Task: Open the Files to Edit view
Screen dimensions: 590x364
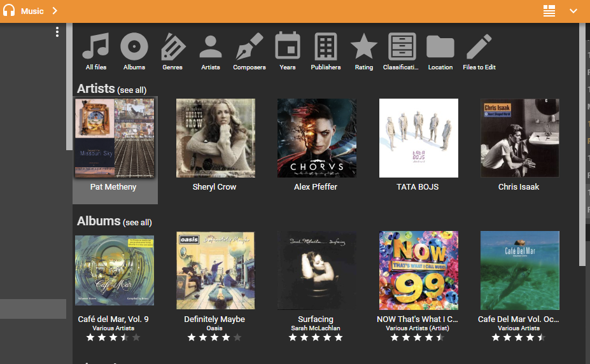Action: click(479, 51)
